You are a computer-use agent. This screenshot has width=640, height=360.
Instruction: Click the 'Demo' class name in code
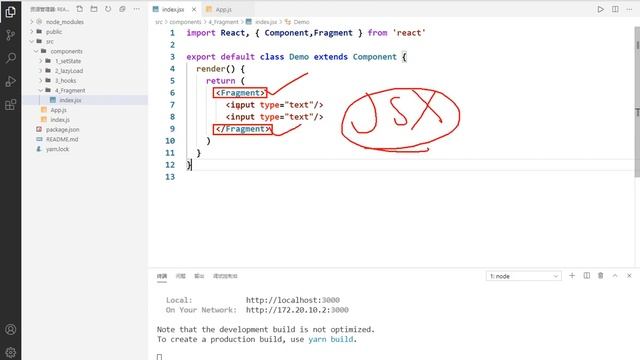pyautogui.click(x=299, y=57)
